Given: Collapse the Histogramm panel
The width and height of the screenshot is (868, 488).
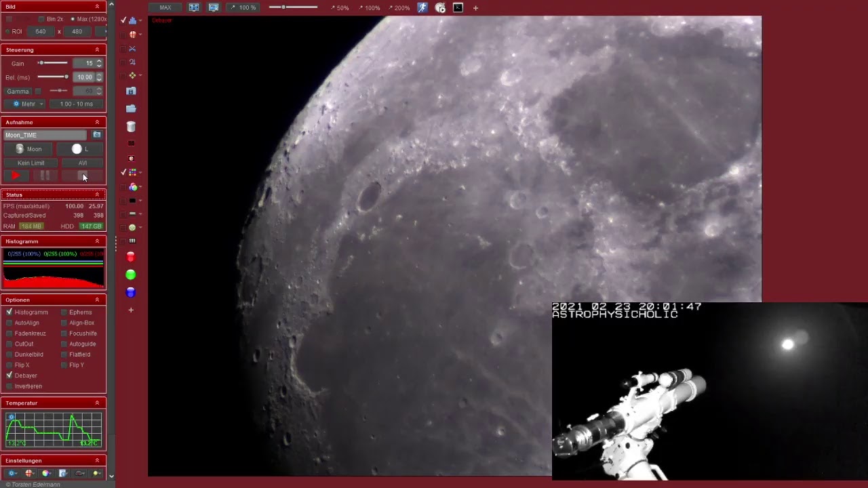Looking at the screenshot, I should [x=97, y=241].
